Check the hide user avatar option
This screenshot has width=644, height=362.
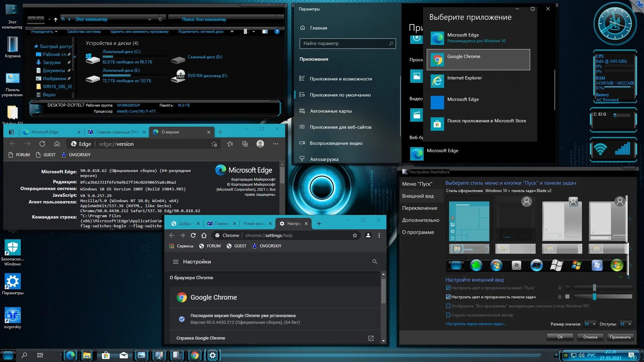tap(448, 315)
